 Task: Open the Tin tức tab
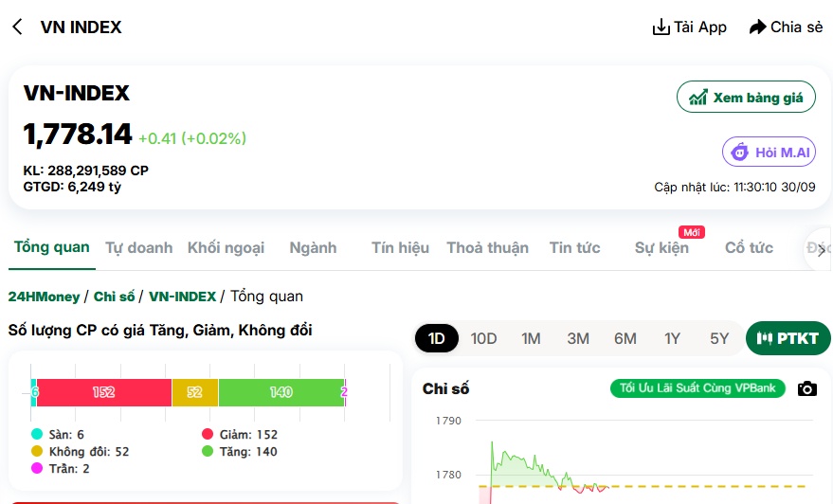[574, 248]
